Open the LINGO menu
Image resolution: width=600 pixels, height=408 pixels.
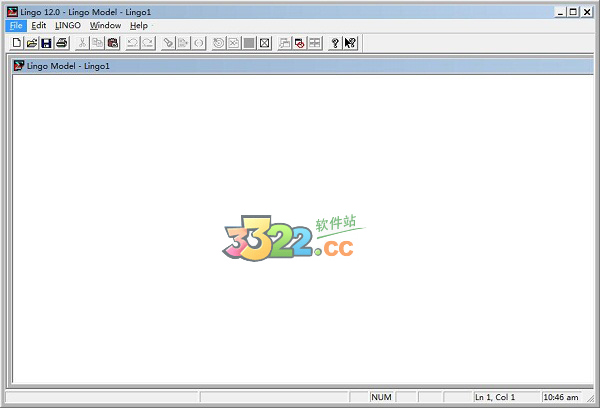tap(68, 26)
